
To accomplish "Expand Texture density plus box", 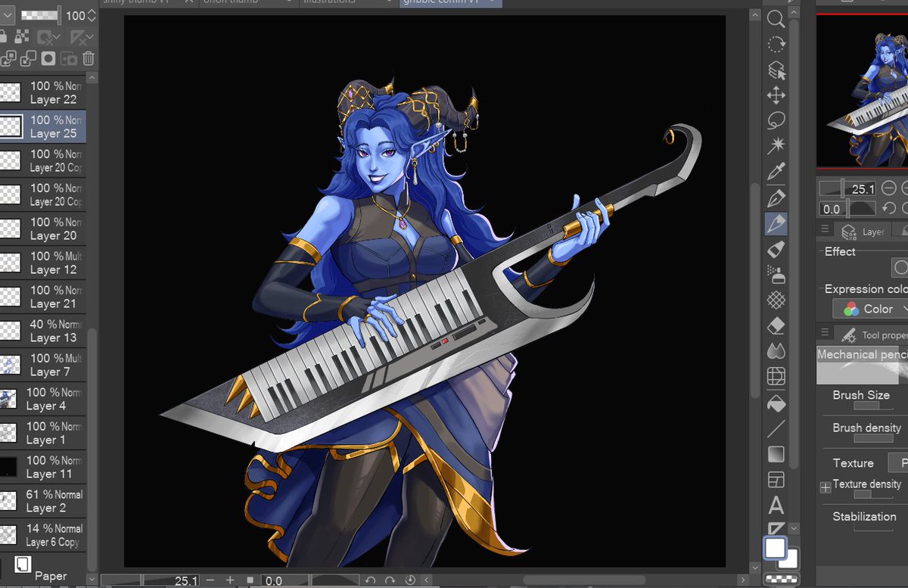I will pos(826,488).
